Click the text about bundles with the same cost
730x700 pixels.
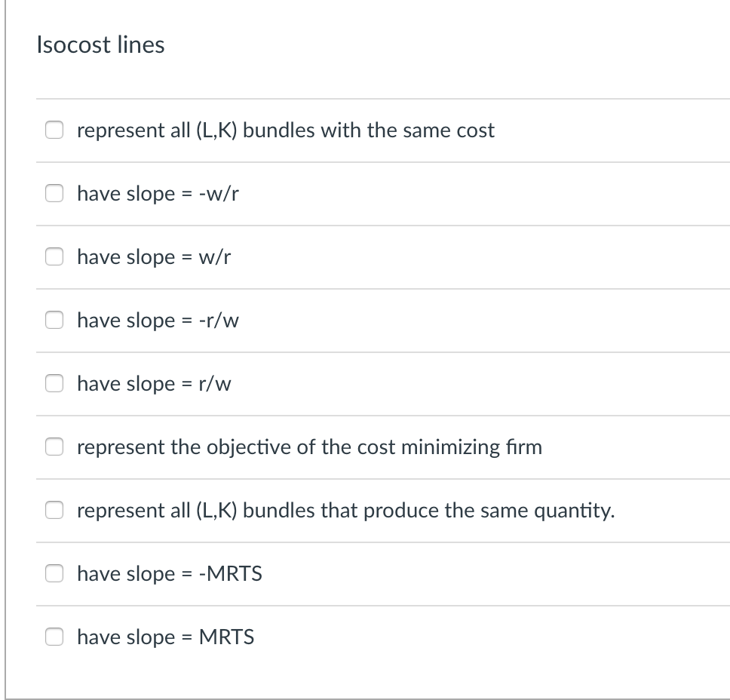(285, 130)
